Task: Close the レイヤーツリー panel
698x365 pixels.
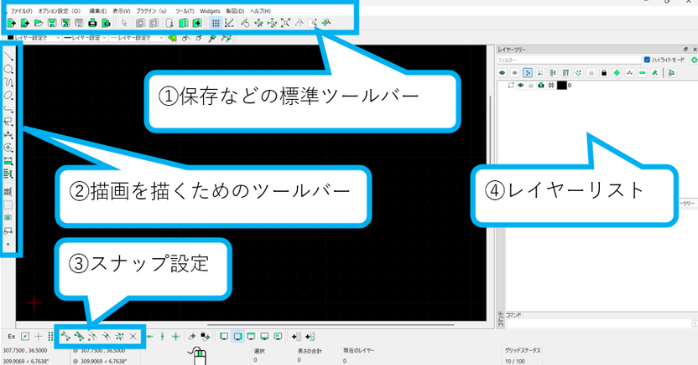Action: 694,49
